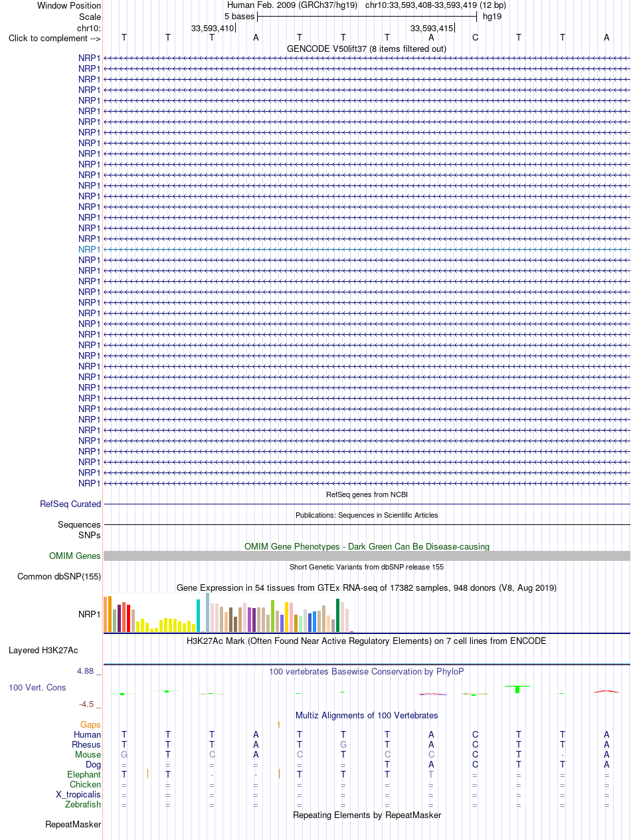Image resolution: width=631 pixels, height=840 pixels.
Task: Click the G base in the Rhesus row
Action: click(343, 745)
